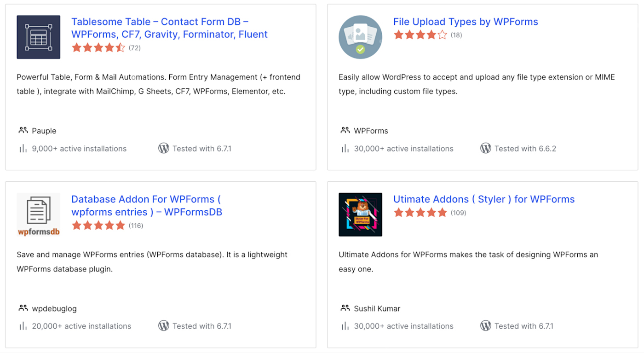
Task: Click the (116) ratings count
Action: [x=136, y=226]
